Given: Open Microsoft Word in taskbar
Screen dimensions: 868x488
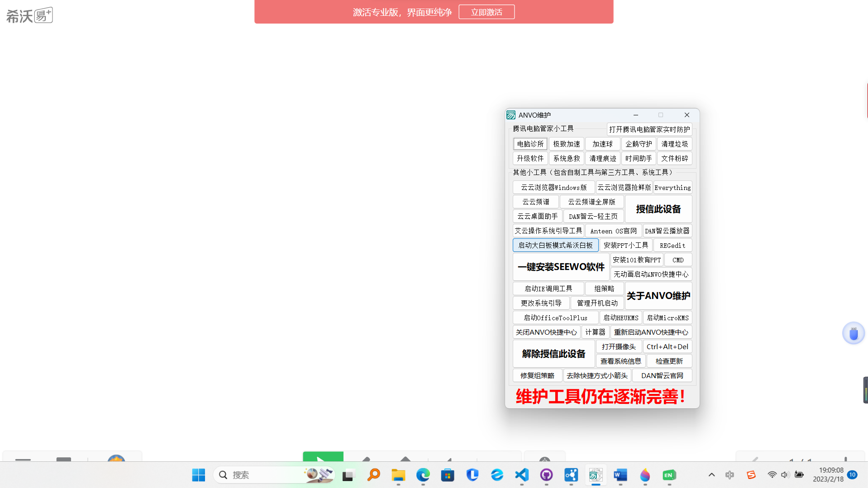Looking at the screenshot, I should pyautogui.click(x=620, y=475).
